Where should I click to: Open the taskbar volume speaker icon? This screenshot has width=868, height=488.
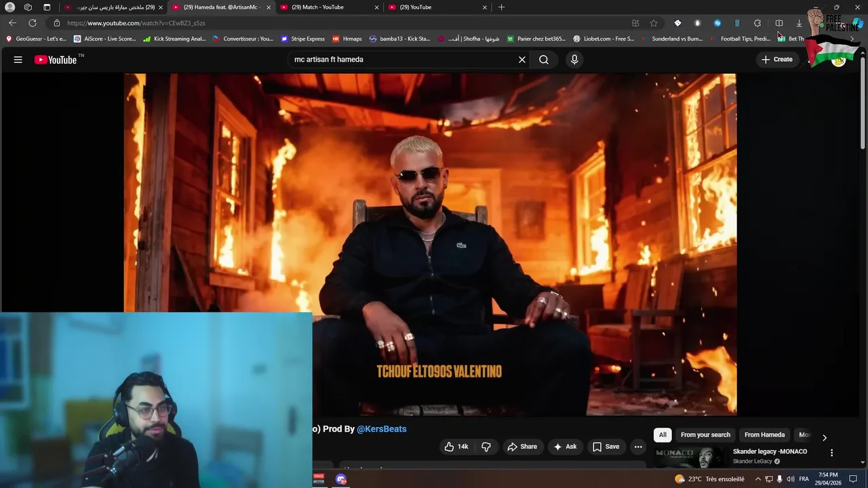[790, 479]
